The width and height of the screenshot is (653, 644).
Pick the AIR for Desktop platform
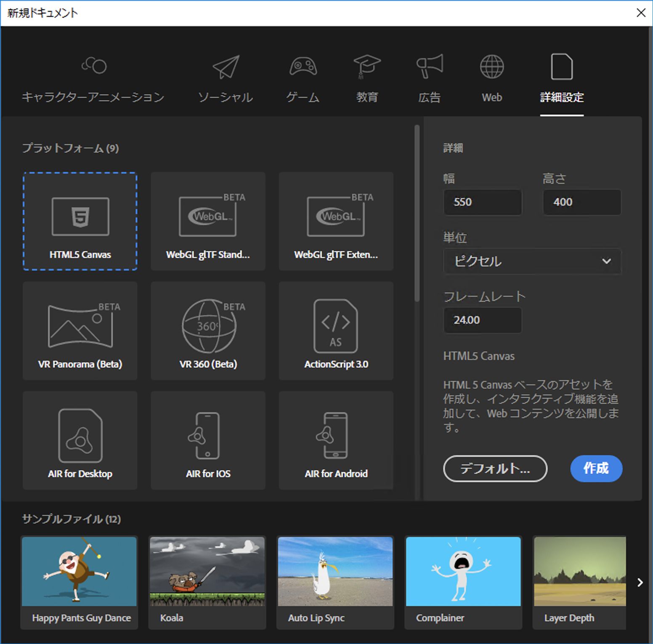pos(80,440)
